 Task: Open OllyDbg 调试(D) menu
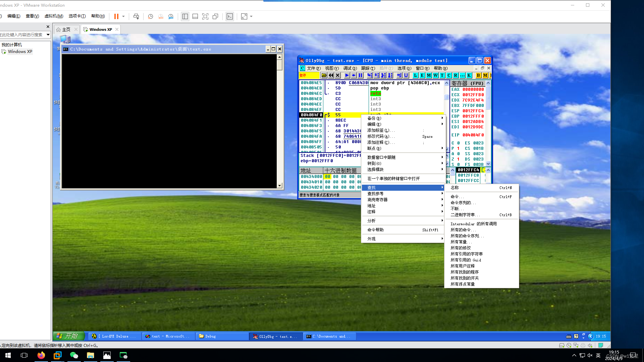click(x=350, y=68)
